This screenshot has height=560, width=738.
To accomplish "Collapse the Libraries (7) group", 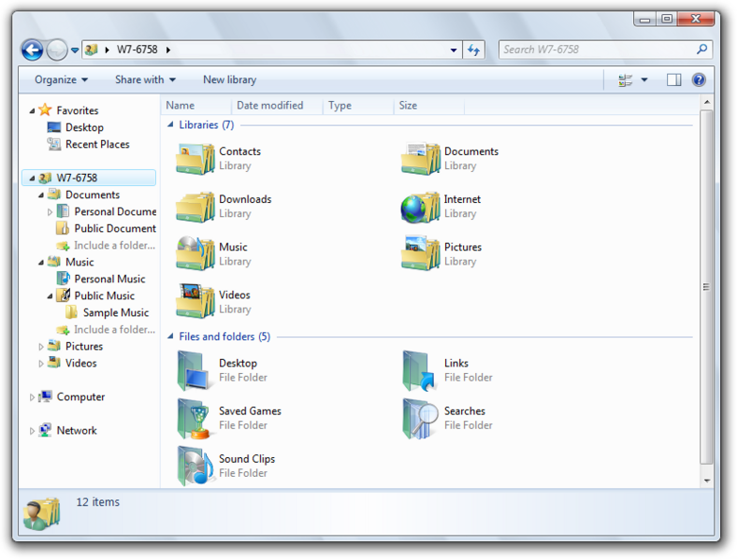I will click(170, 124).
